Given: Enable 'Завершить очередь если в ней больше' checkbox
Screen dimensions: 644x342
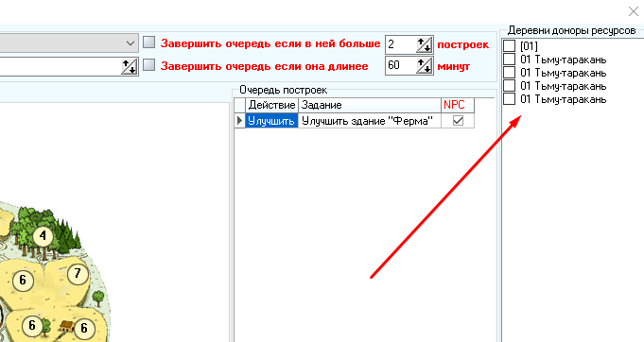Looking at the screenshot, I should coord(148,43).
